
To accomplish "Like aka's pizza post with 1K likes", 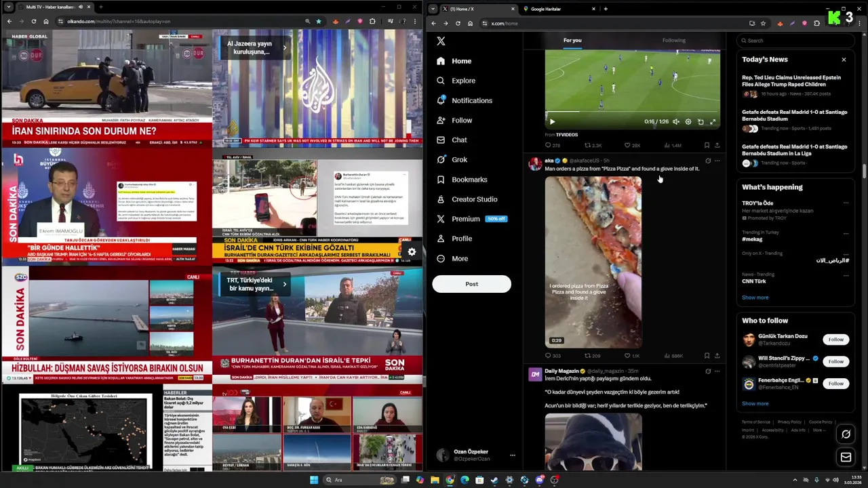I will point(631,356).
